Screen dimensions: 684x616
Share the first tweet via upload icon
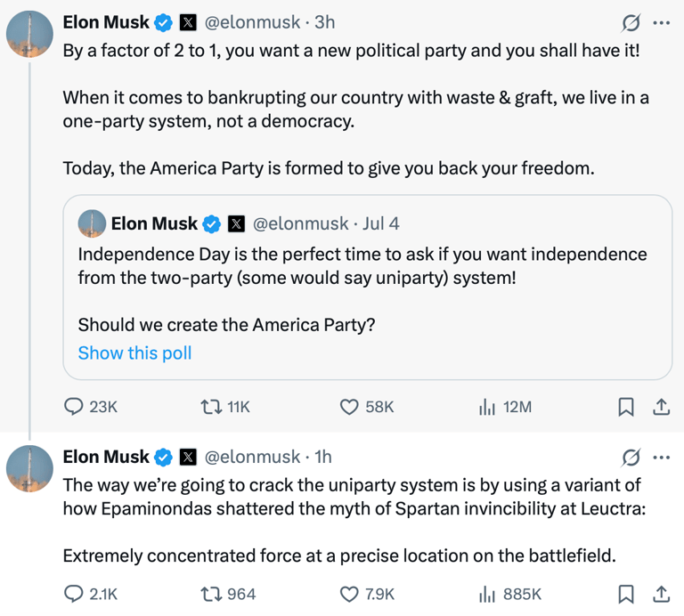pyautogui.click(x=662, y=407)
